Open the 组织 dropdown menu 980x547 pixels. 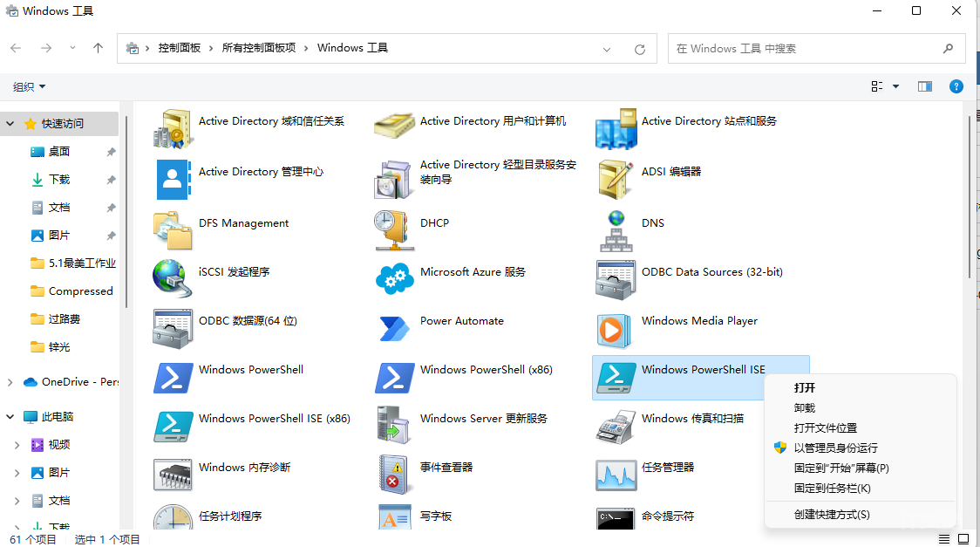point(30,86)
